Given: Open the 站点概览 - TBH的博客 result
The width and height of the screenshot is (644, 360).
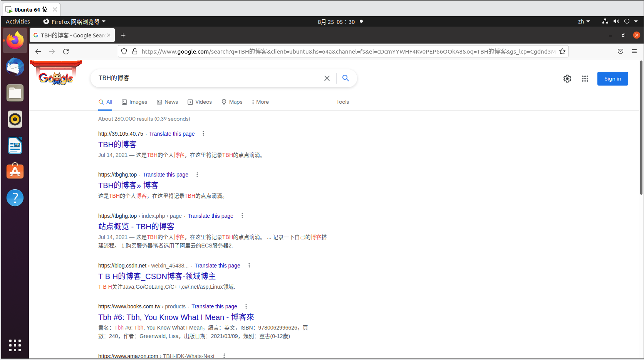Looking at the screenshot, I should (x=136, y=227).
